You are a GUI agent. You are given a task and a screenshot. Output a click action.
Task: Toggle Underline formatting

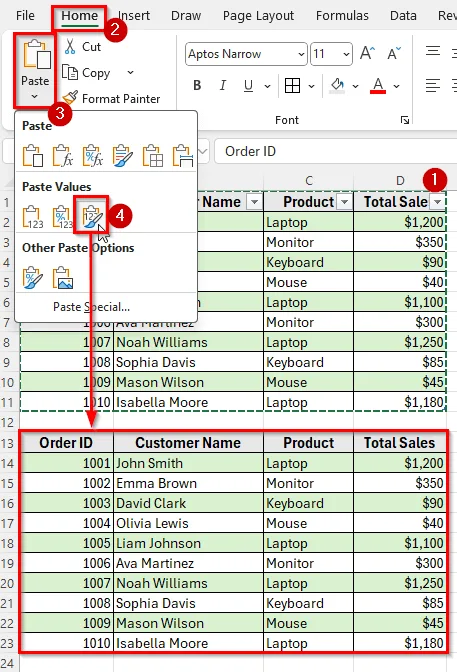tap(248, 86)
